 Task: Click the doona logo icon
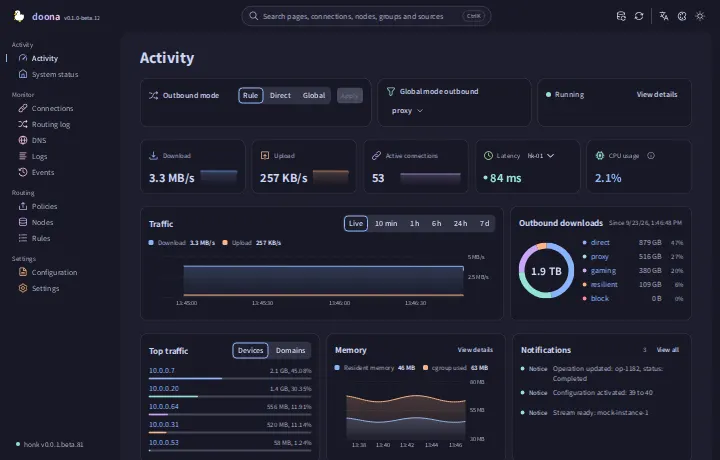click(x=19, y=16)
